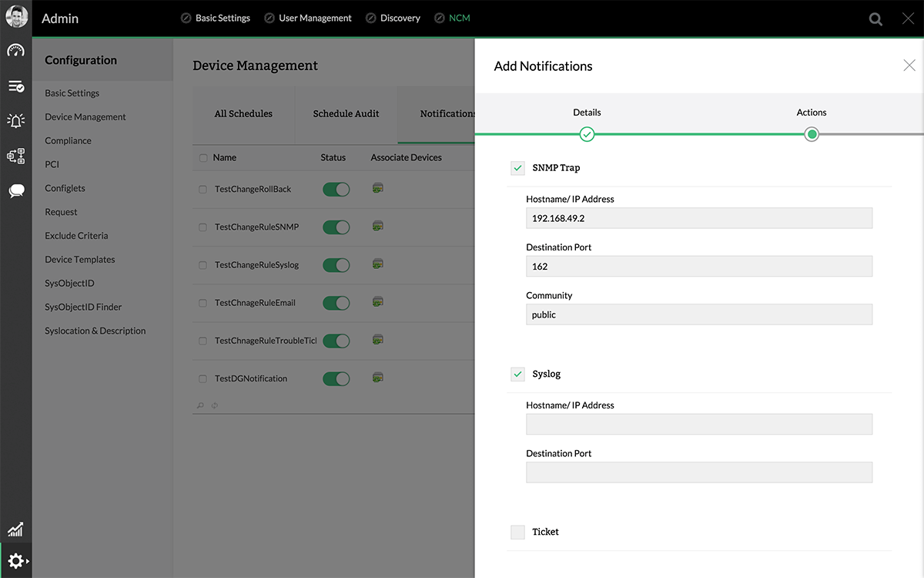Viewport: 924px width, 578px height.
Task: Open Device Templates from the left panel
Action: [79, 259]
